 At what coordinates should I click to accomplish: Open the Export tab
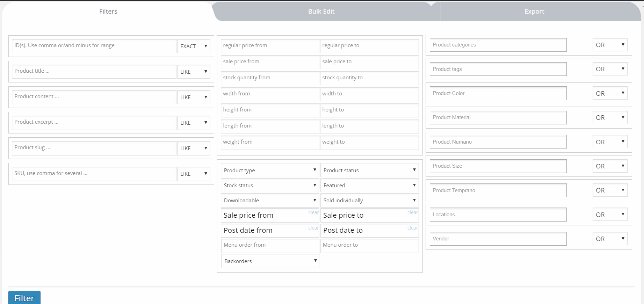point(534,12)
